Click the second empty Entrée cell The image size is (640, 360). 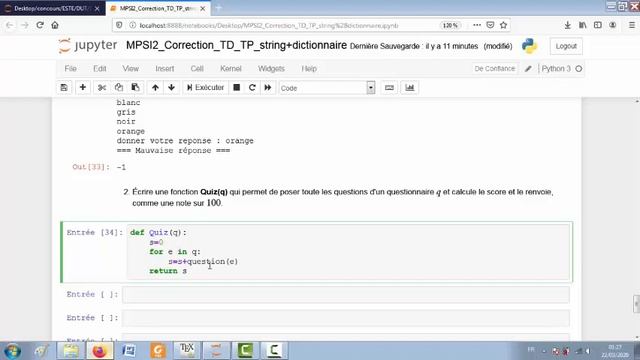point(346,318)
